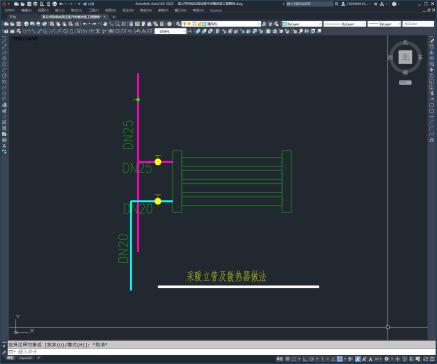
Task: Open the text style dropdown on second toolbar
Action: coord(170,31)
